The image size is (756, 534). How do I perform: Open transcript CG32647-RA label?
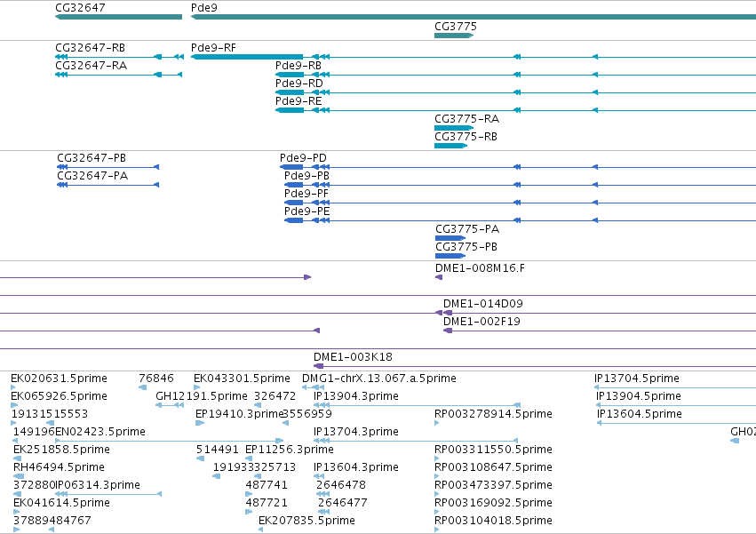click(x=92, y=66)
